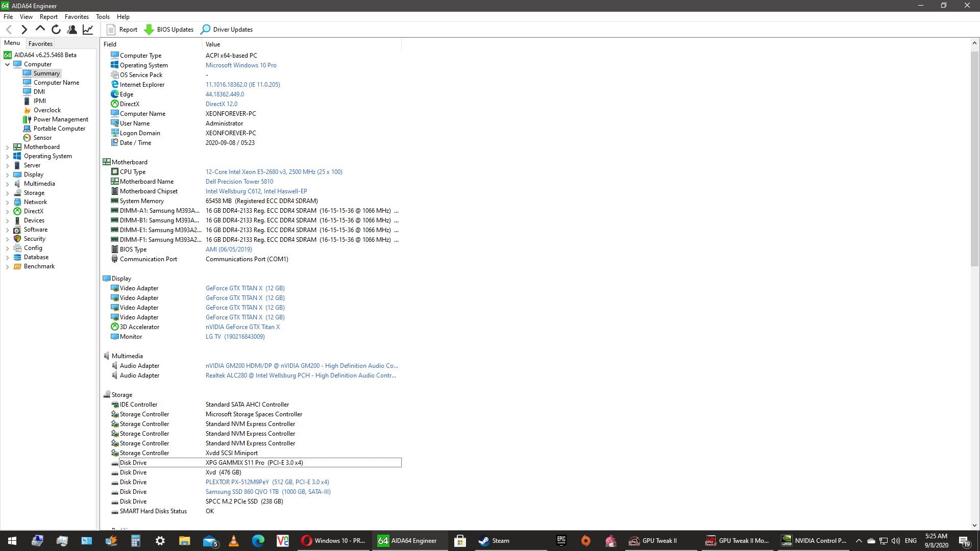This screenshot has height=551, width=980.
Task: Expand the Network tree node
Action: (8, 202)
